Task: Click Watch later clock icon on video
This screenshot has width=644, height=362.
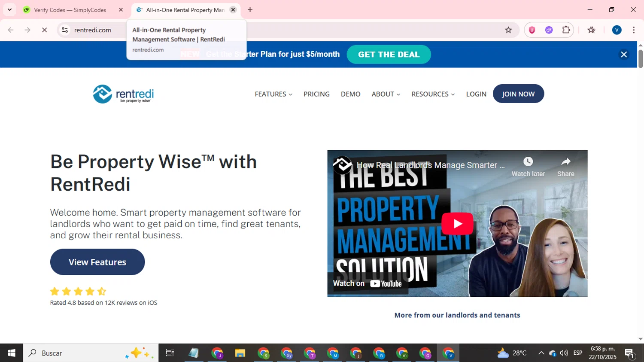Action: pos(528,162)
